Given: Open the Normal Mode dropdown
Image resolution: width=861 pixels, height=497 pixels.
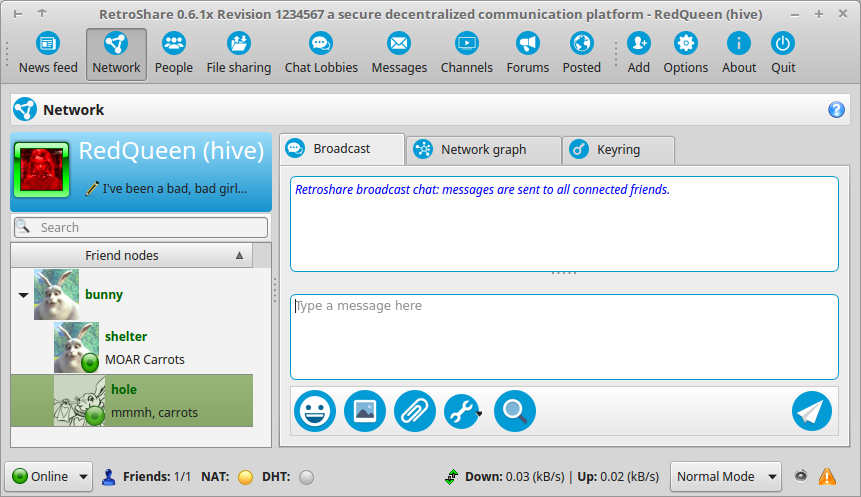Looking at the screenshot, I should click(x=725, y=476).
